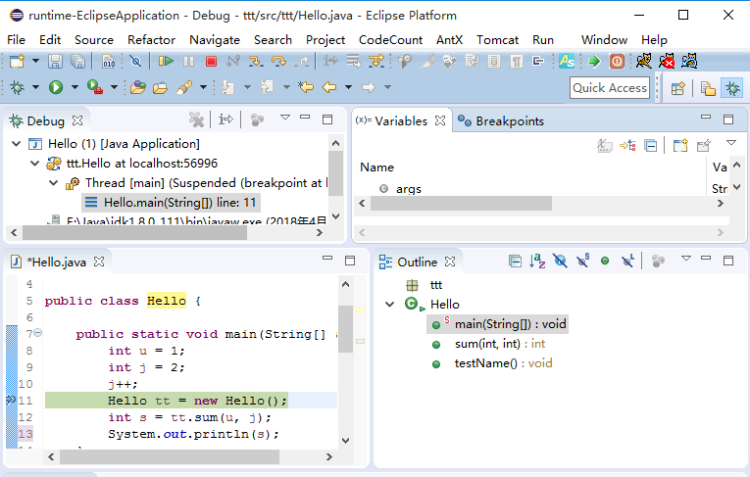Click Collapse All in Variables view

(x=651, y=146)
